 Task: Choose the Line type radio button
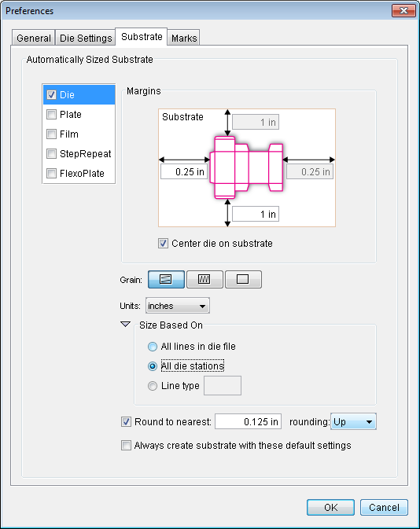click(x=153, y=386)
